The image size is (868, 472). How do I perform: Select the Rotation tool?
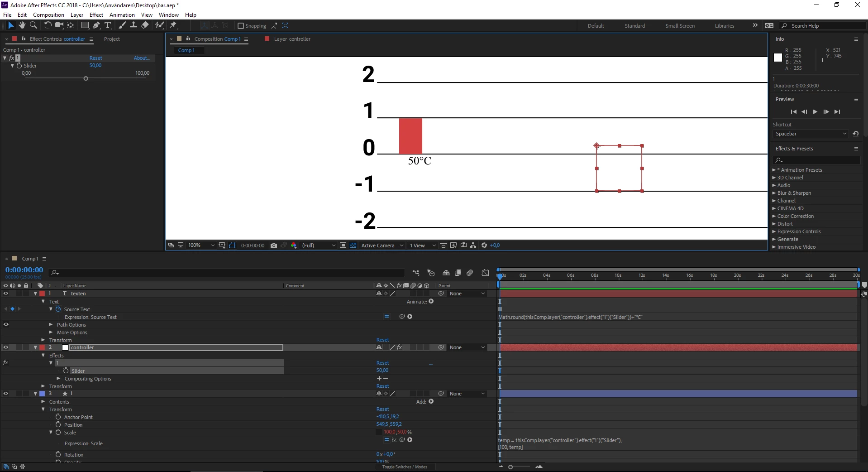(48, 25)
